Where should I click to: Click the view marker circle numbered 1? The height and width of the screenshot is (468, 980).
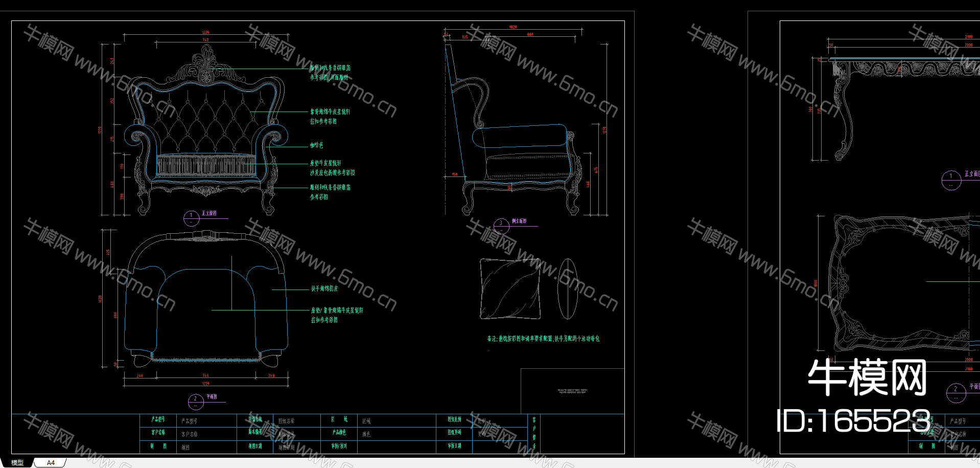pos(191,218)
